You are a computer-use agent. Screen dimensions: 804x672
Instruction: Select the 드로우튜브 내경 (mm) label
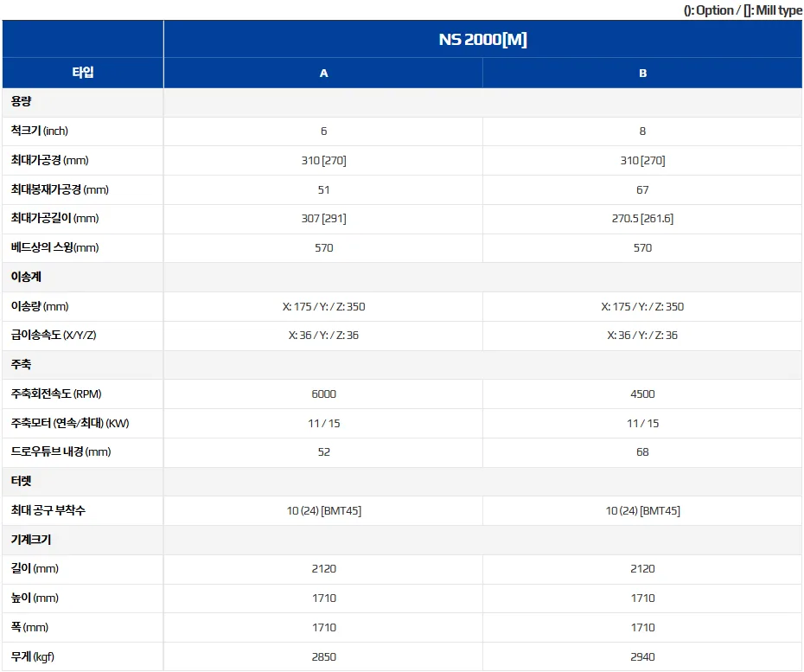pyautogui.click(x=61, y=451)
